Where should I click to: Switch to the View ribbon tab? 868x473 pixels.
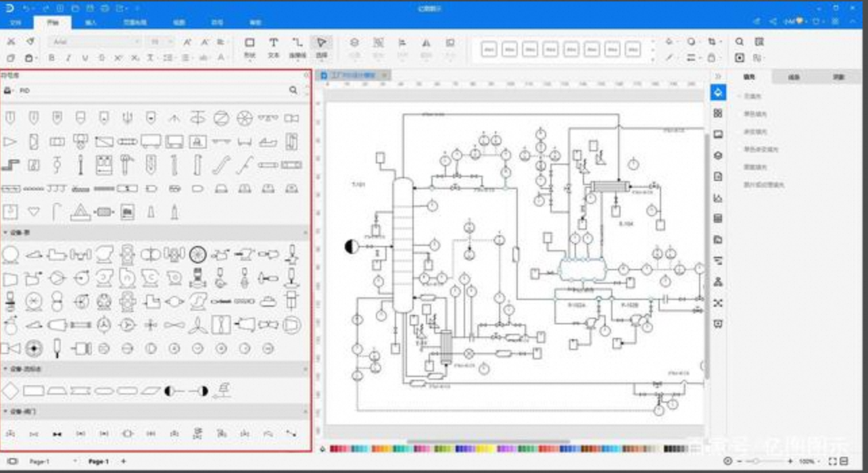tap(179, 22)
